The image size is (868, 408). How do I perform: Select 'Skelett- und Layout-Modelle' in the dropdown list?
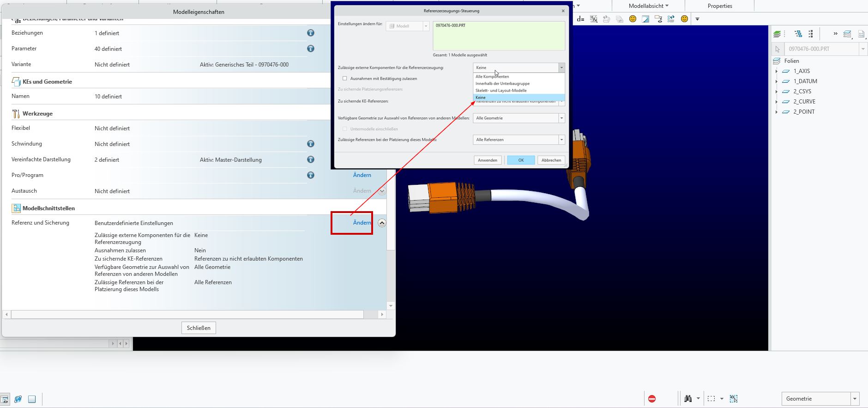[519, 91]
